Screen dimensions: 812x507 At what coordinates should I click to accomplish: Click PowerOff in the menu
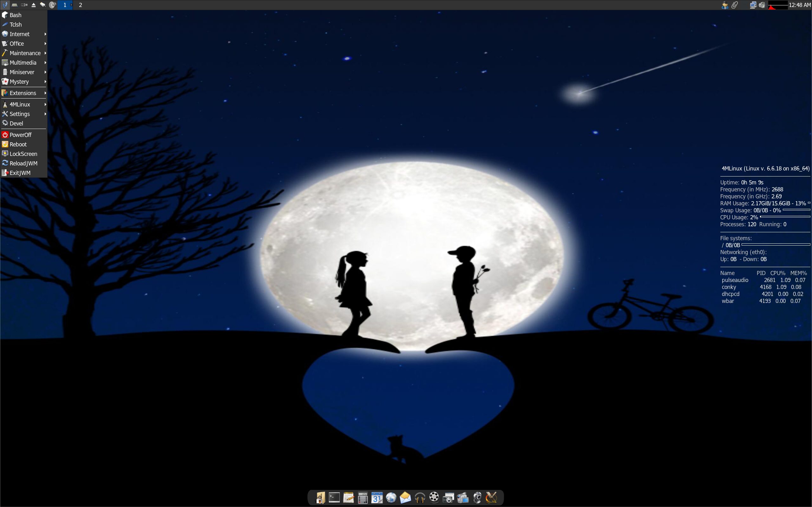coord(21,135)
